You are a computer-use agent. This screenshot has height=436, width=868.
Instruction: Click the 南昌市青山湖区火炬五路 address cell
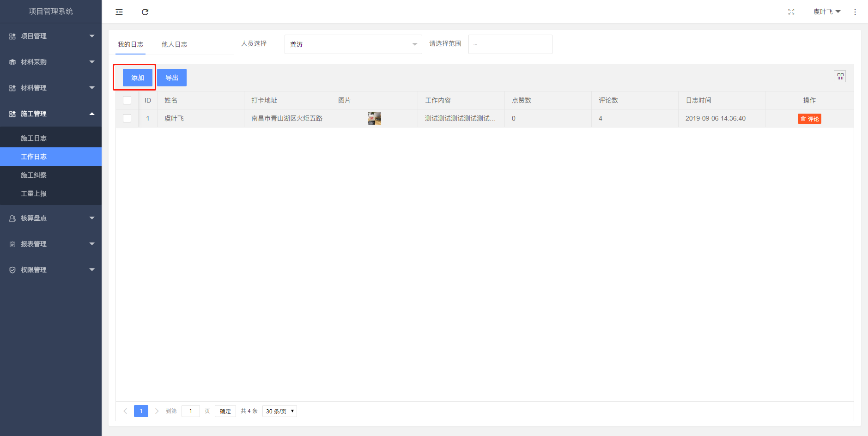tap(287, 118)
